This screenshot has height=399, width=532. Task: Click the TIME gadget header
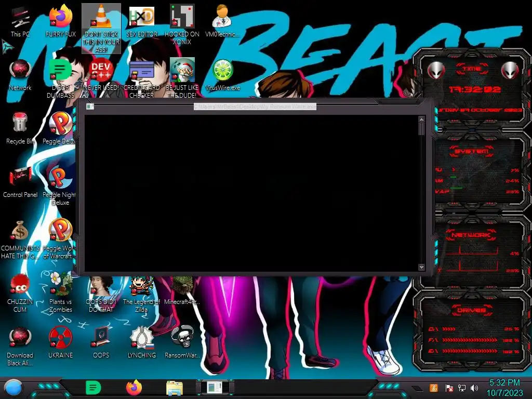point(472,69)
